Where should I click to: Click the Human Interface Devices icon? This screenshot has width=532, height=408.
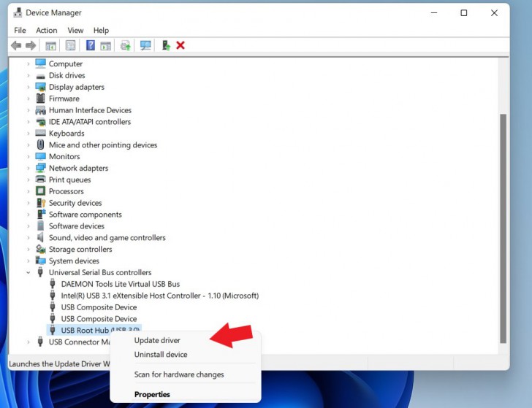[41, 110]
